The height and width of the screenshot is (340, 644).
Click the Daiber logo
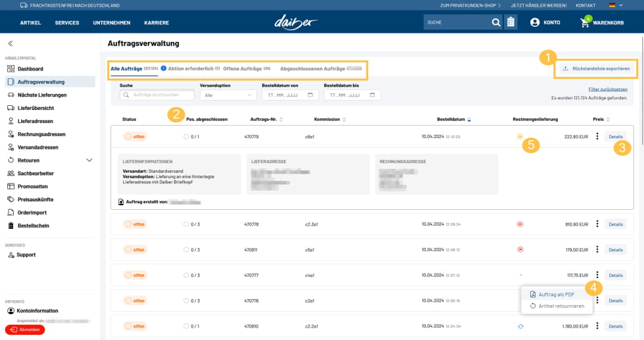[x=296, y=22]
